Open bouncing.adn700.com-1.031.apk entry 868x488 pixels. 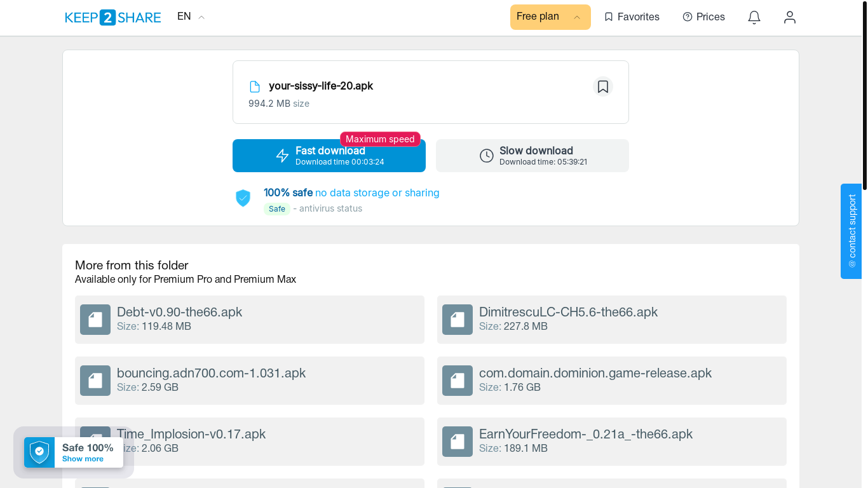coord(250,381)
